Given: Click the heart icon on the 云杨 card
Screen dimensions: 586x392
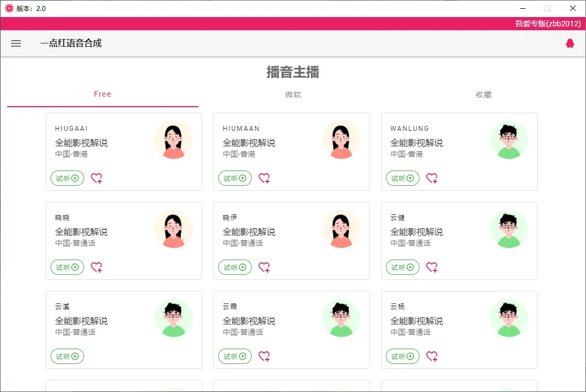Looking at the screenshot, I should click(432, 356).
